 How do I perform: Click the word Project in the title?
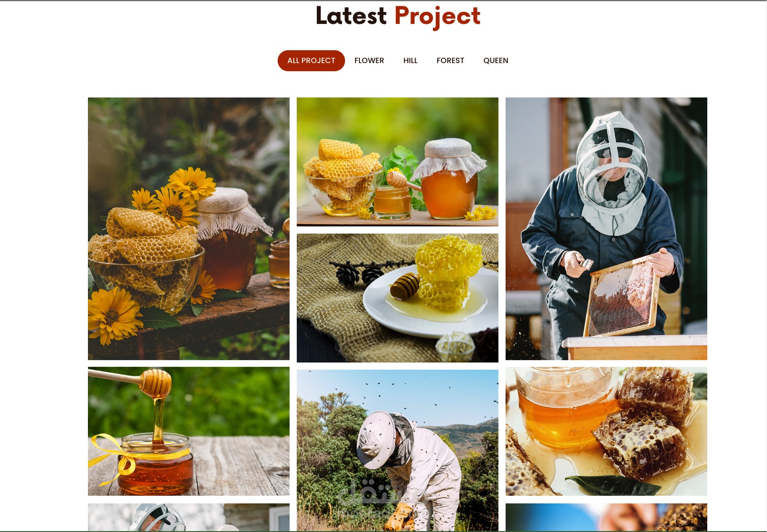pos(437,17)
